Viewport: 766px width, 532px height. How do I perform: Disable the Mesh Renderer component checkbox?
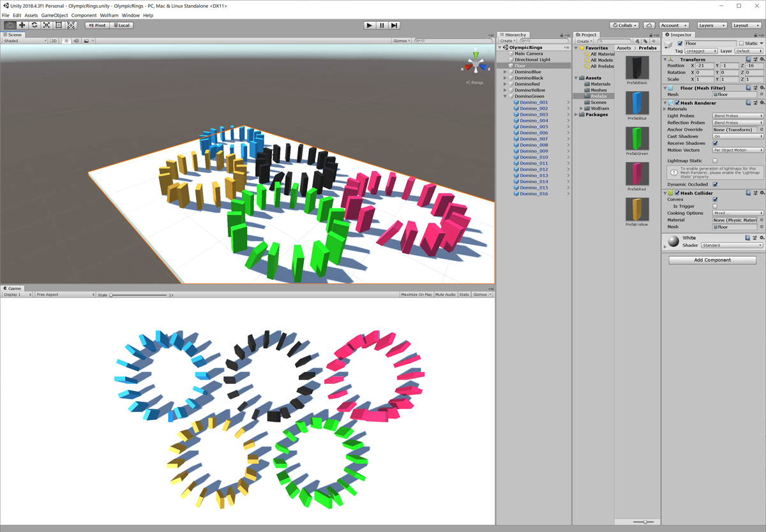coord(677,103)
